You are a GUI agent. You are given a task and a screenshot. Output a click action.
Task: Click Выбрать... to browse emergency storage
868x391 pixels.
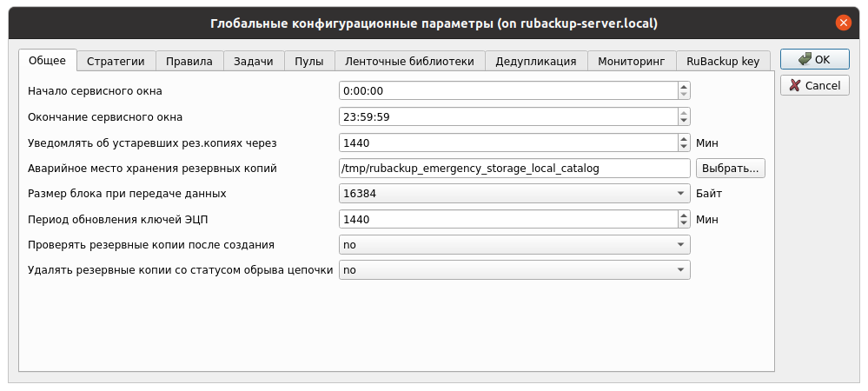(730, 168)
